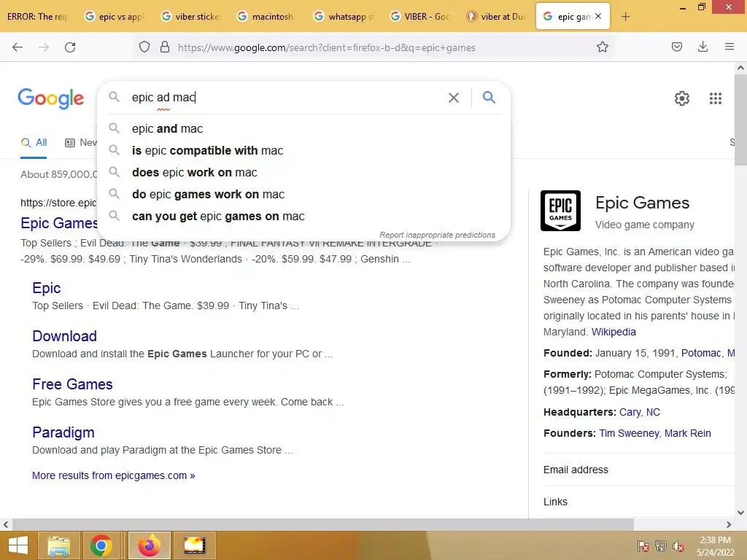Run the search with the blue magnifier icon
This screenshot has width=747, height=560.
click(489, 97)
